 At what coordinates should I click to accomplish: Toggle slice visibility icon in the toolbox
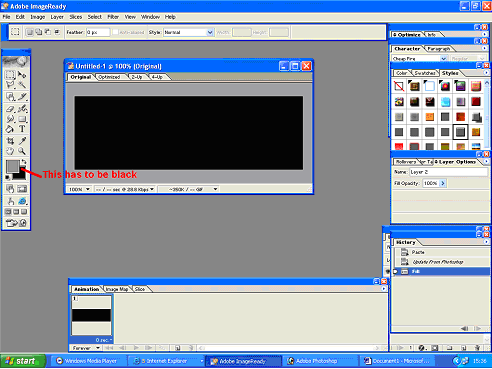(22, 189)
